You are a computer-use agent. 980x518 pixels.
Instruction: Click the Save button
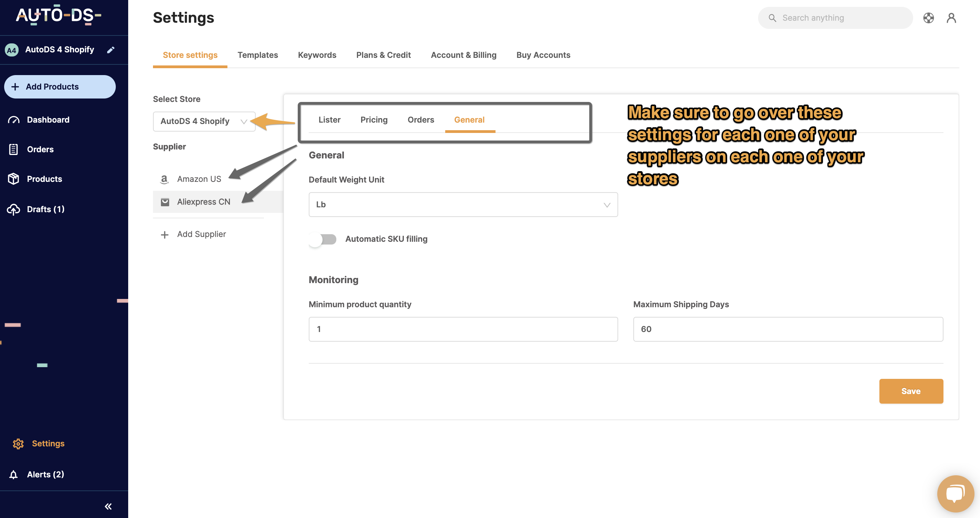(911, 391)
